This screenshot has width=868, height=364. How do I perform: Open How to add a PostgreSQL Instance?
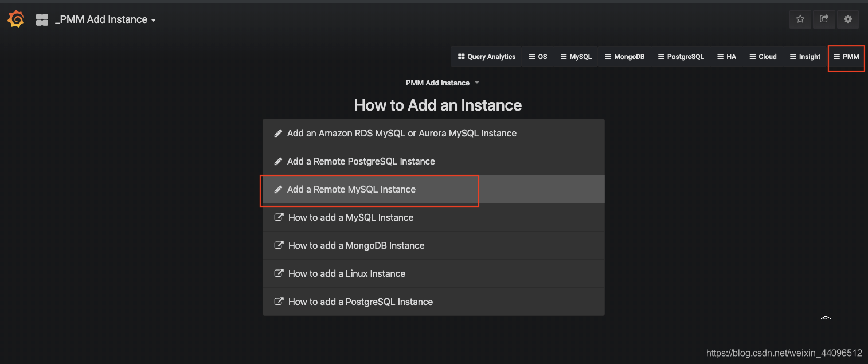[x=433, y=302]
